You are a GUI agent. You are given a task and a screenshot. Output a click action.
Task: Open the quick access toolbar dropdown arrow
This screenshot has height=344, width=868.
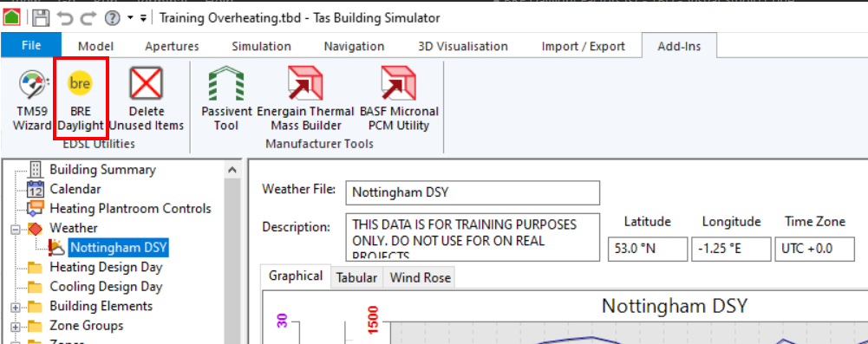[x=143, y=18]
